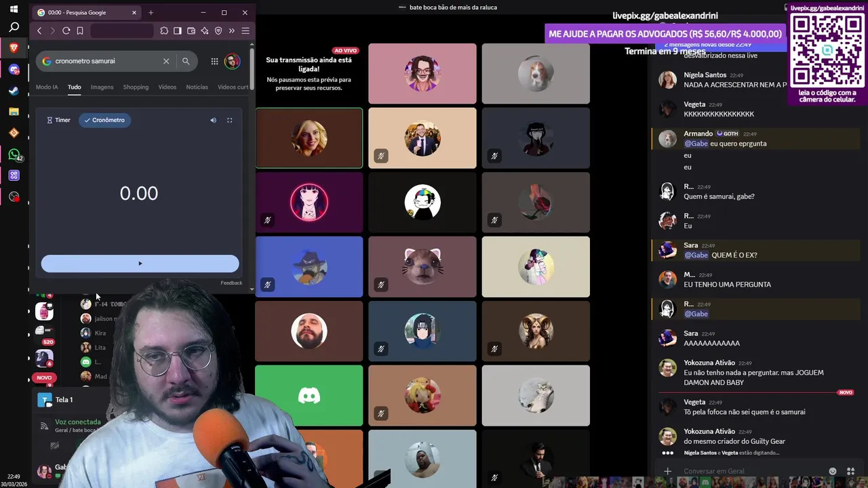
Task: Open the Google account profile picture
Action: click(232, 61)
